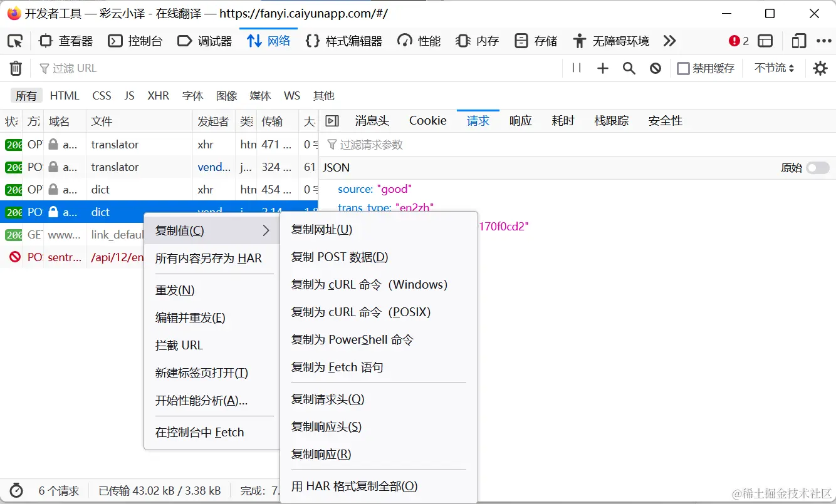Open network settings gear icon

820,68
